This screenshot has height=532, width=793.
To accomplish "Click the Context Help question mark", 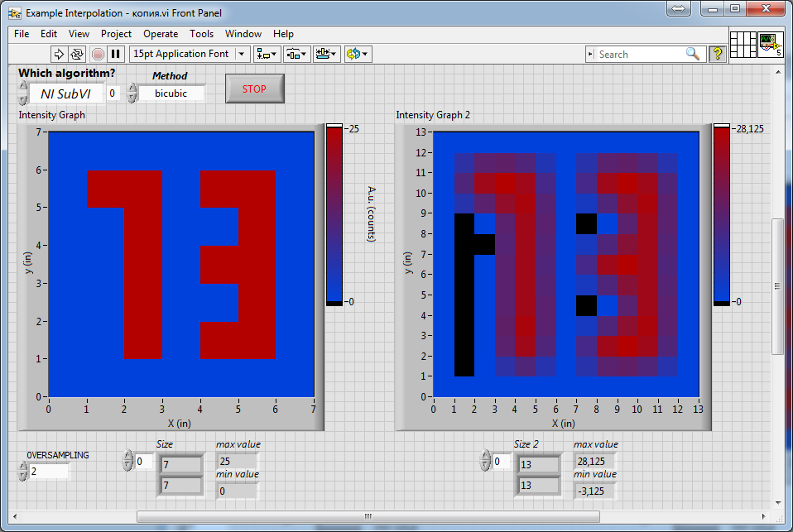I will 717,54.
